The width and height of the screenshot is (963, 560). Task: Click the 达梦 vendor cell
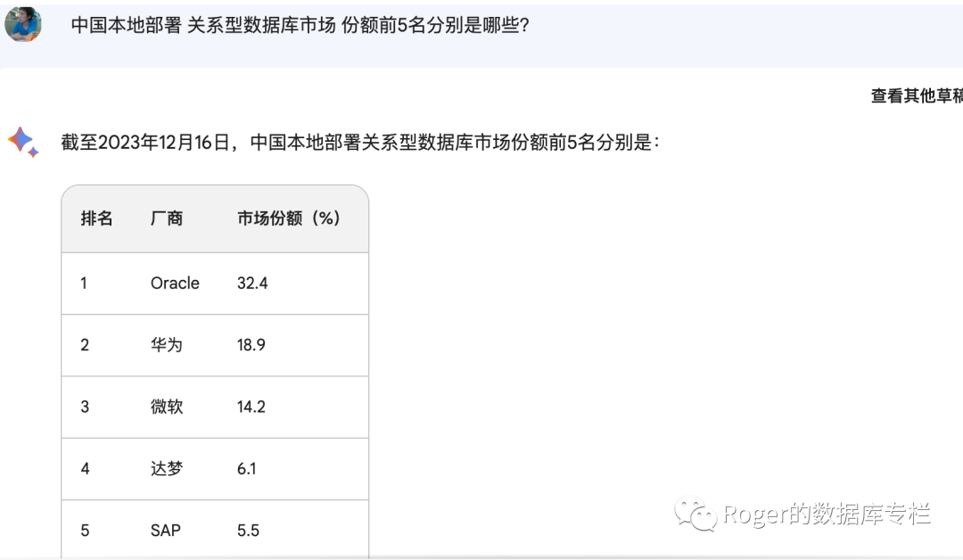click(x=167, y=468)
